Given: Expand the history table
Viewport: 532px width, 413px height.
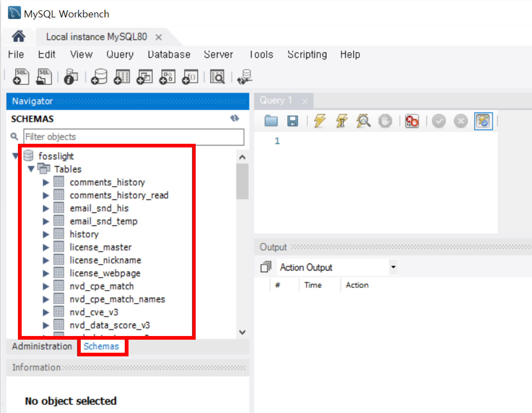Looking at the screenshot, I should point(46,234).
